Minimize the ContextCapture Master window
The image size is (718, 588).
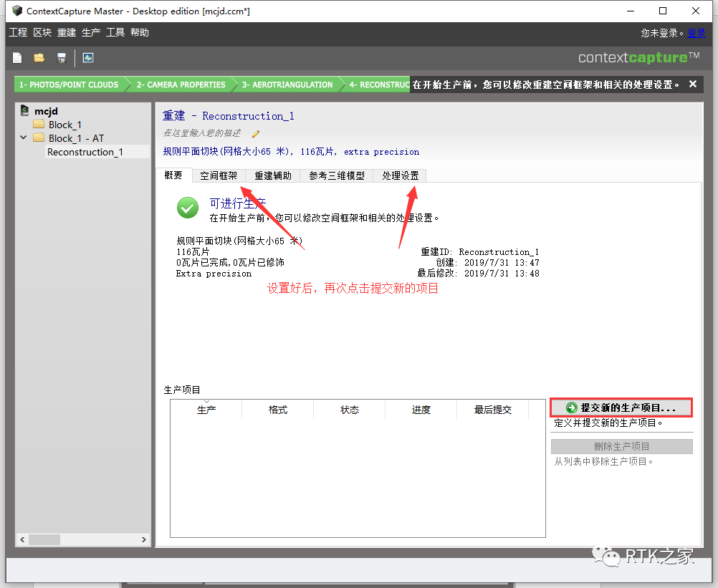(631, 11)
